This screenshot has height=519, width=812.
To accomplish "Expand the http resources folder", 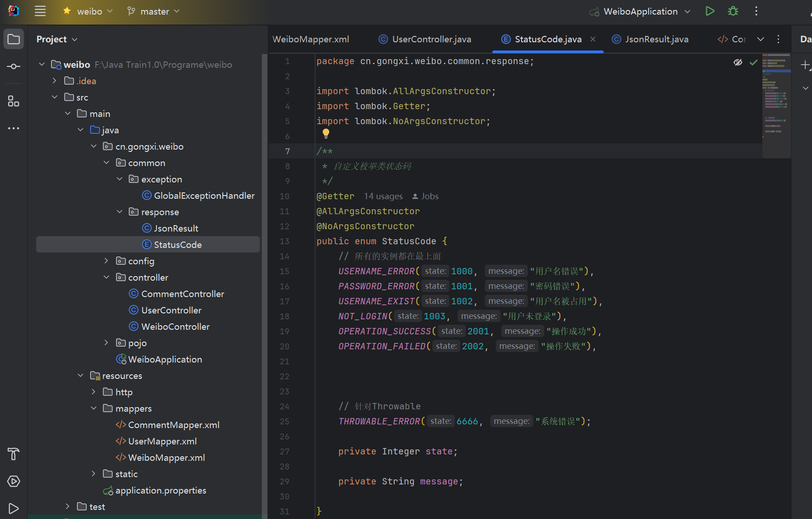I will pyautogui.click(x=93, y=392).
